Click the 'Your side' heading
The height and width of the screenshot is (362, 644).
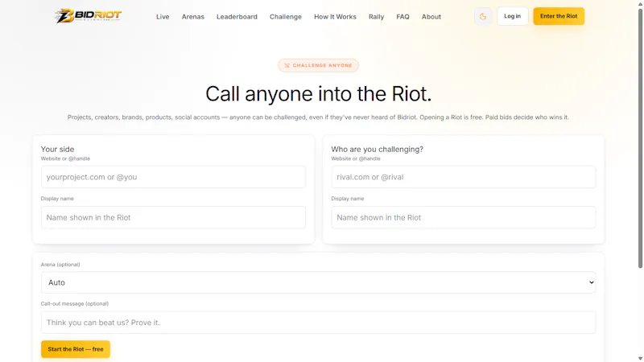tap(57, 150)
